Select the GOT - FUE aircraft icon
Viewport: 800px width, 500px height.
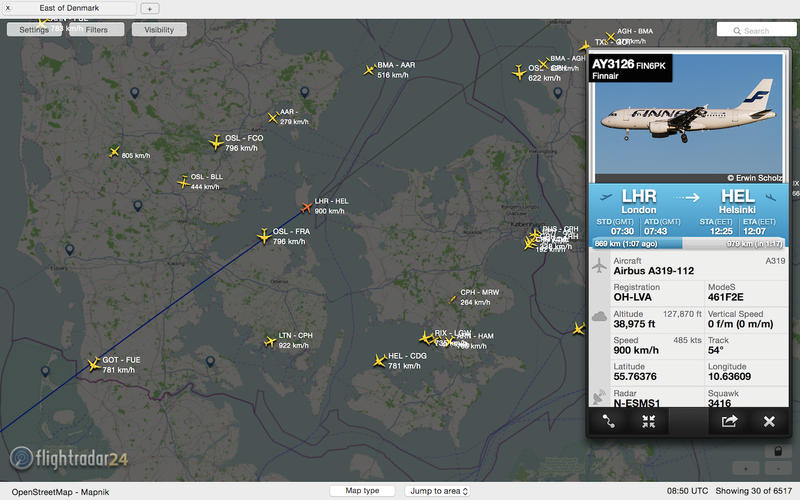(94, 364)
